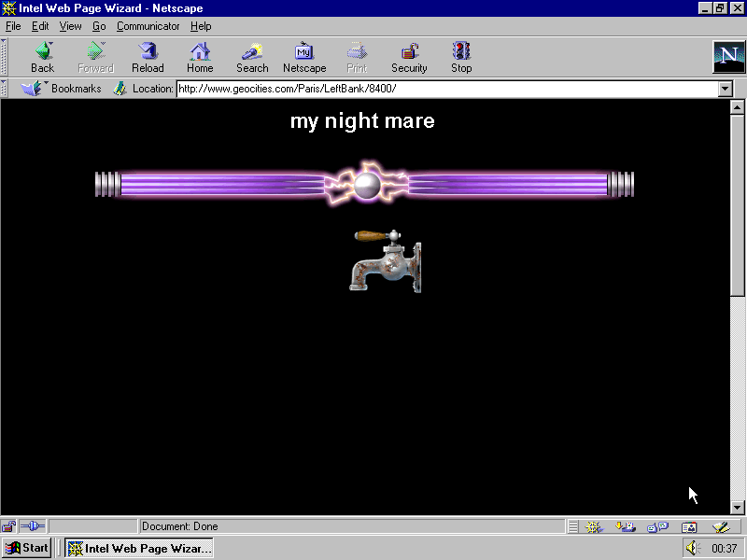Open the Help menu
The image size is (747, 560).
(x=201, y=26)
